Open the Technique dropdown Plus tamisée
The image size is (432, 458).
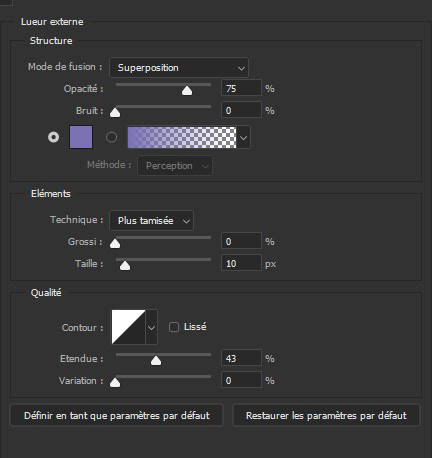coord(151,221)
